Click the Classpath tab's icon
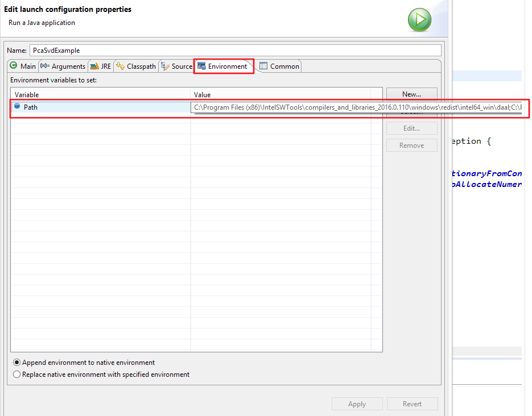532x416 pixels. point(120,66)
